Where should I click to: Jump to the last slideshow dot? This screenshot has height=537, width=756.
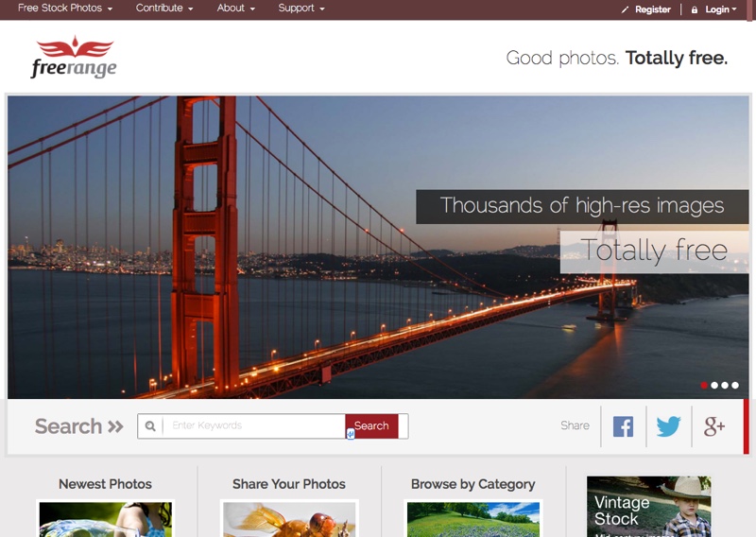click(x=735, y=385)
